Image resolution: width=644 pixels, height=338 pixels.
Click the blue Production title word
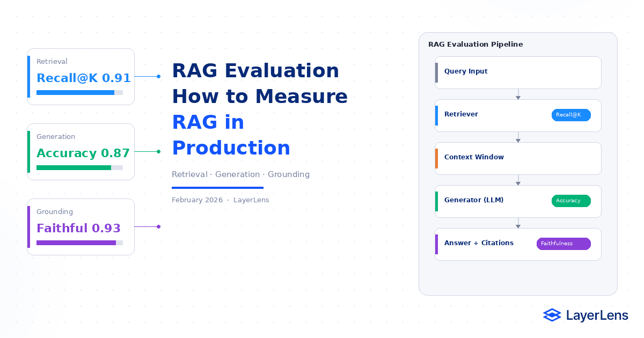[x=231, y=148]
